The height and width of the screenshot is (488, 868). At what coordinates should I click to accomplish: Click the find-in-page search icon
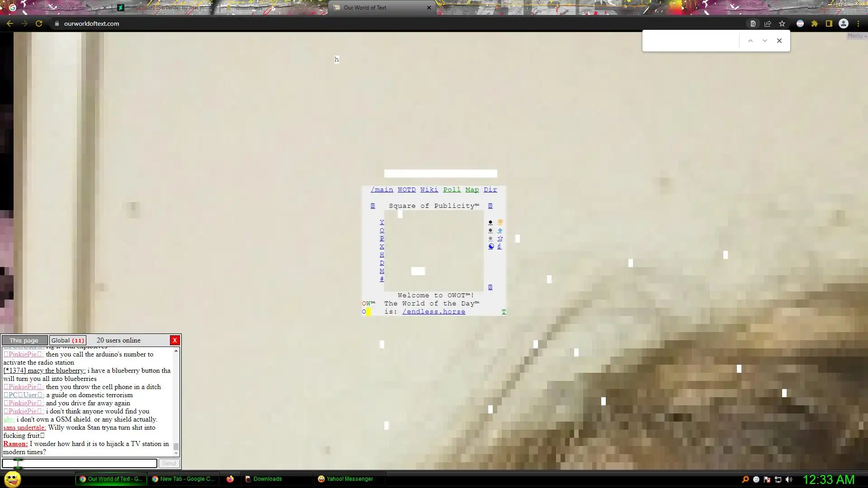click(x=753, y=23)
